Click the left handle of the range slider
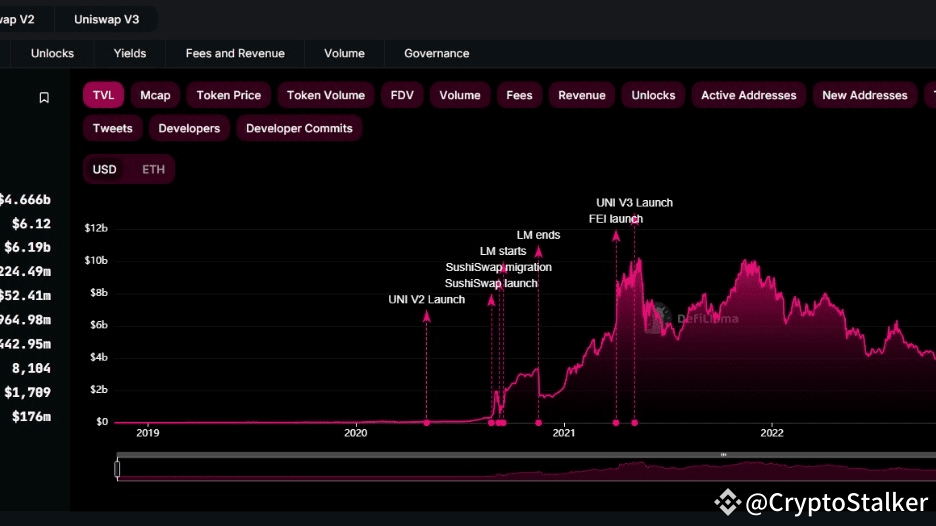Viewport: 936px width, 526px height. click(x=118, y=469)
